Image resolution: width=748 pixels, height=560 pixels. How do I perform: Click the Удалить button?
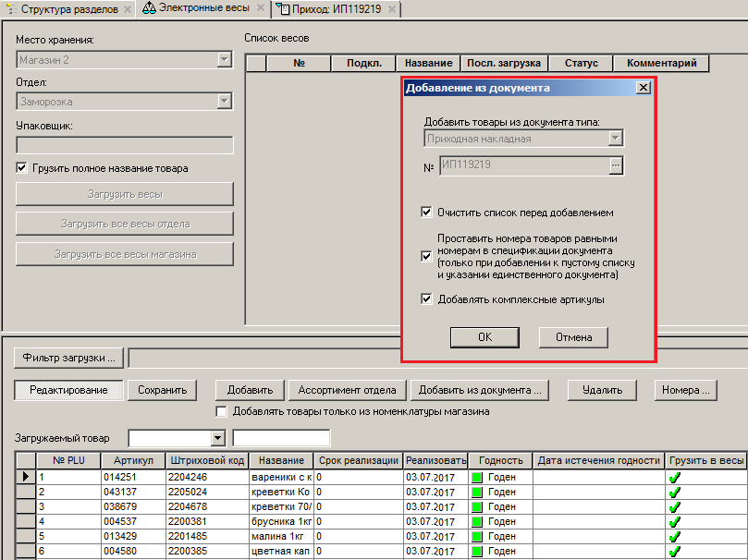point(602,390)
